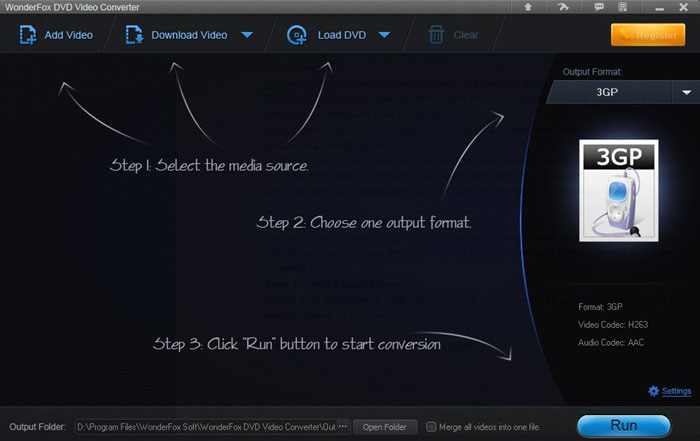
Task: Enable Merge all videos into one file
Action: pos(431,427)
